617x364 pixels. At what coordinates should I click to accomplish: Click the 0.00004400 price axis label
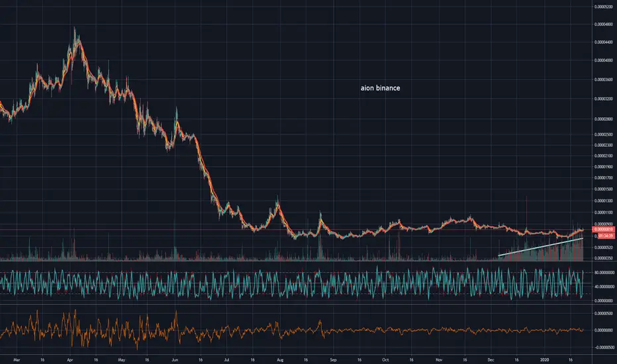(604, 42)
